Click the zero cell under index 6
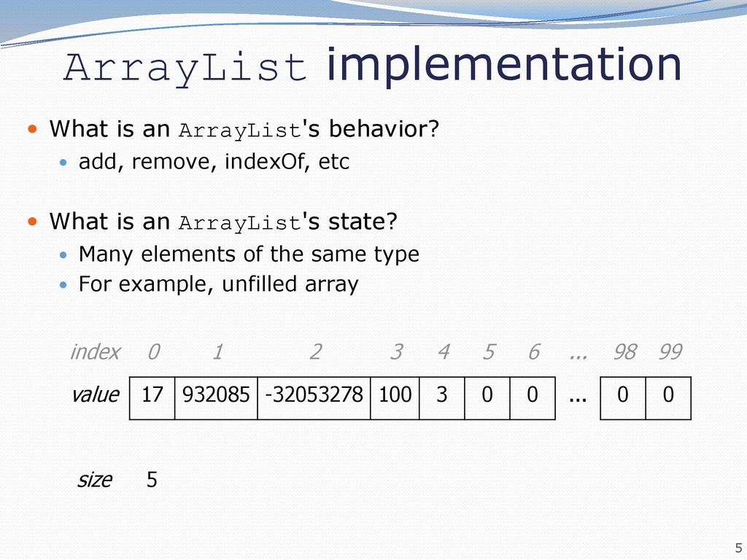747x560 pixels. pos(532,398)
